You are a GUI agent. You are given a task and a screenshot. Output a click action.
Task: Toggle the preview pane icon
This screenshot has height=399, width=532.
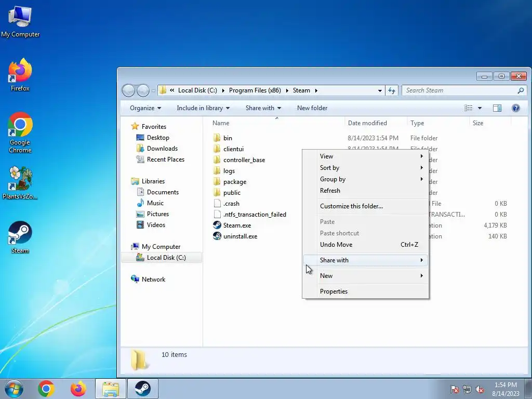[497, 108]
